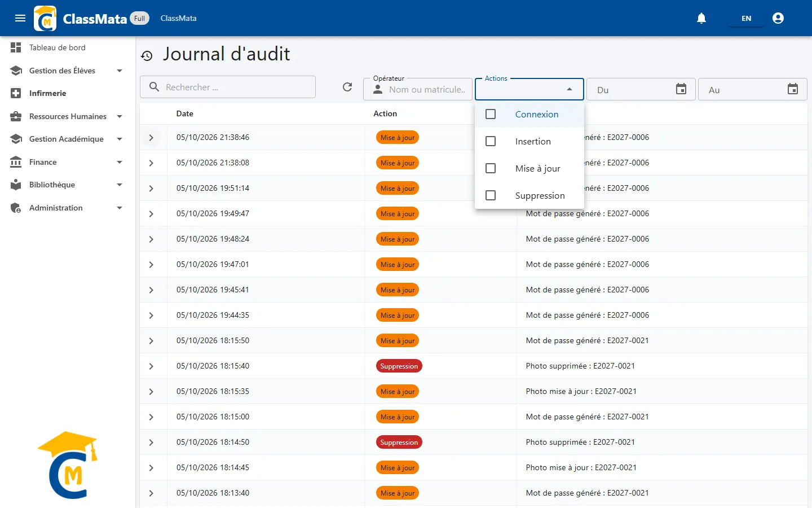812x508 pixels.
Task: Click the Mise à jour badge at 19:49:47
Action: coord(398,214)
